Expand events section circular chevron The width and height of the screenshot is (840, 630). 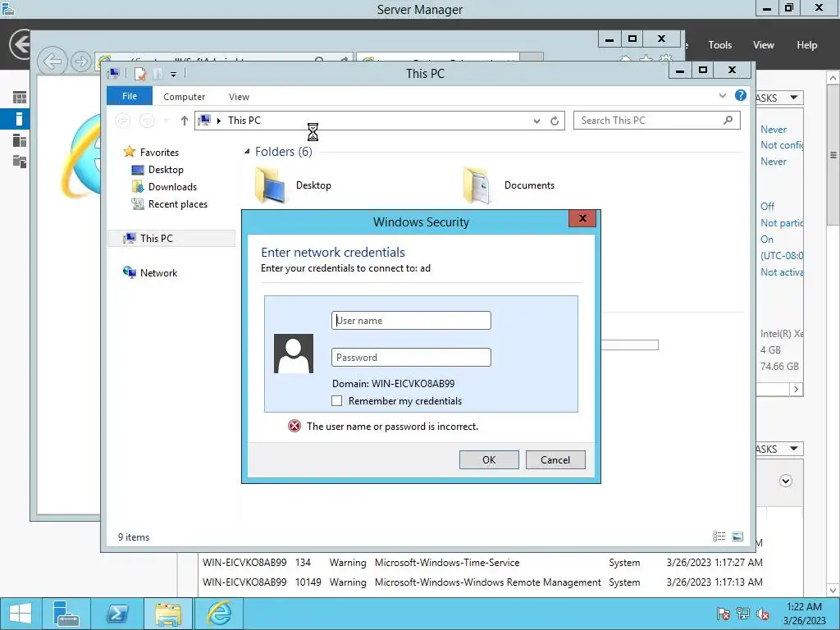[785, 481]
